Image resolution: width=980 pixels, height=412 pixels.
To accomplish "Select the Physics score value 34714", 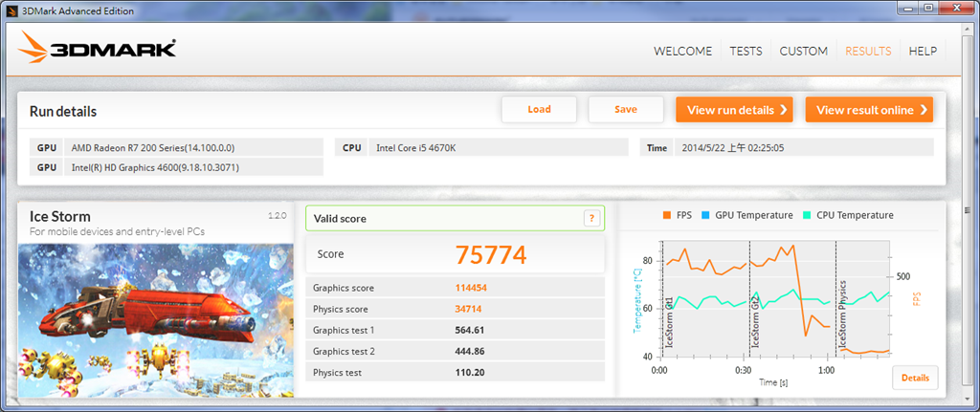I will pos(468,309).
